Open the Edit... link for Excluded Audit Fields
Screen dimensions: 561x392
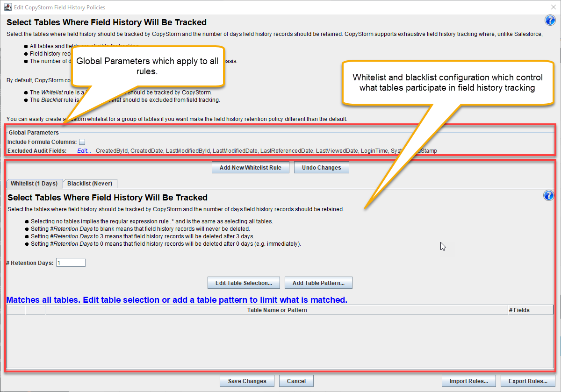click(x=84, y=150)
